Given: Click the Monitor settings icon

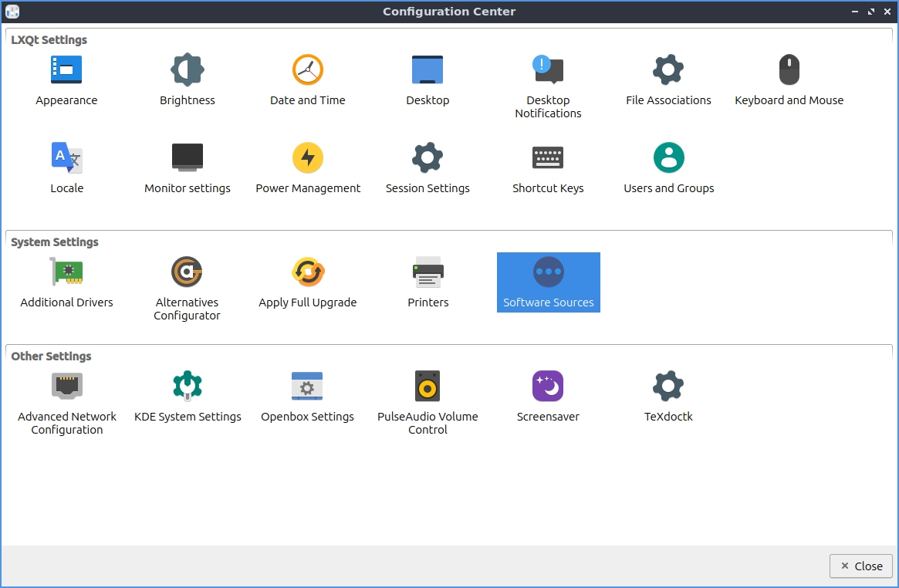Looking at the screenshot, I should (188, 158).
